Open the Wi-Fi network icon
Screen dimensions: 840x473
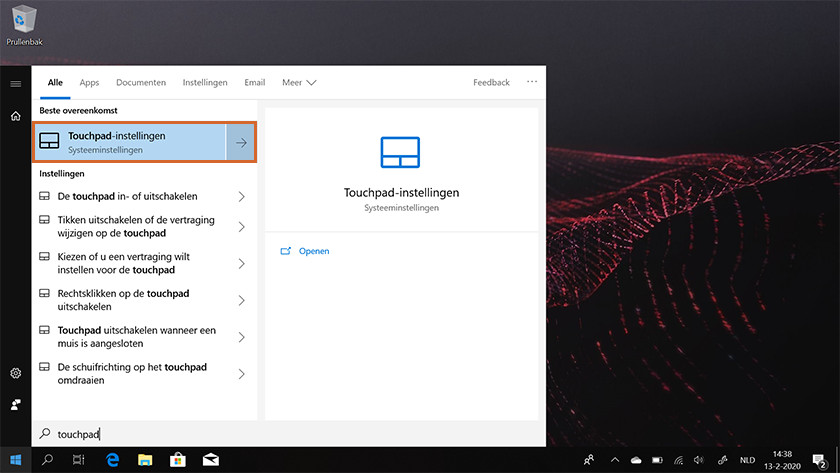pyautogui.click(x=678, y=460)
